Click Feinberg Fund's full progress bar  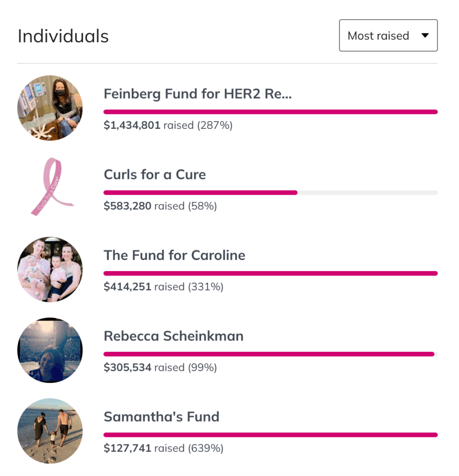[270, 112]
